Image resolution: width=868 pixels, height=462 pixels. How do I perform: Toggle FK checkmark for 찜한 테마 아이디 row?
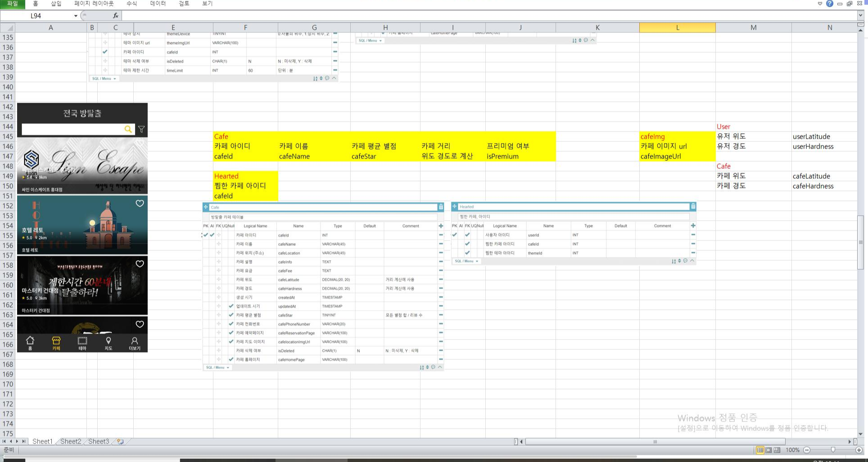click(467, 253)
